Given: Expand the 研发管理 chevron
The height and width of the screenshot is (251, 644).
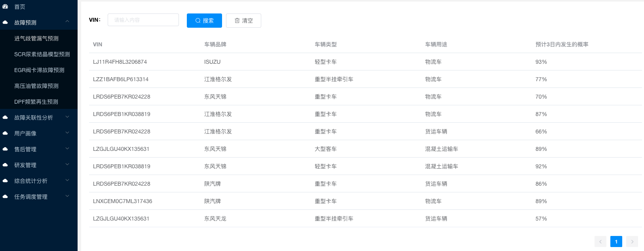Looking at the screenshot, I should [x=67, y=164].
